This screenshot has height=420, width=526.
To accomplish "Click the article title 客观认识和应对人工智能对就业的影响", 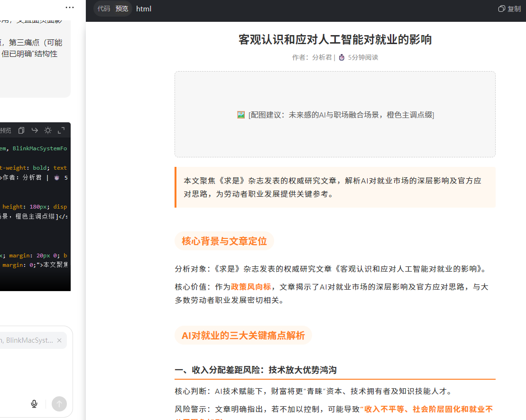I will pos(335,39).
